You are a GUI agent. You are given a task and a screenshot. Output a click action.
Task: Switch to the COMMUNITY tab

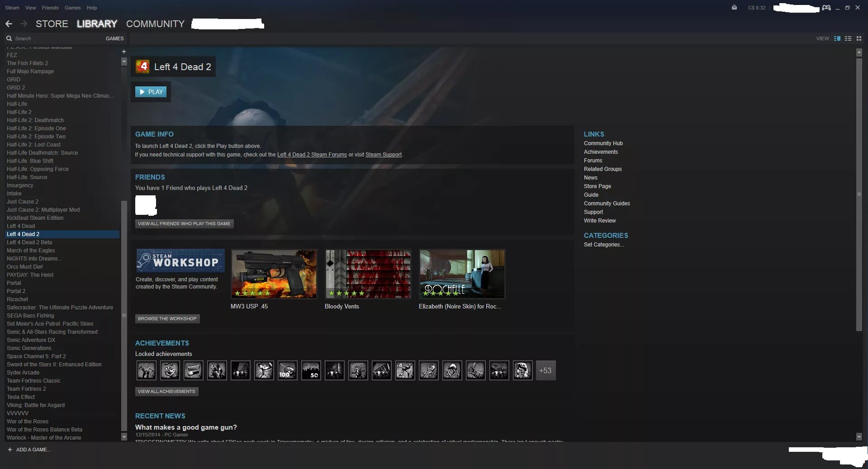(x=155, y=24)
